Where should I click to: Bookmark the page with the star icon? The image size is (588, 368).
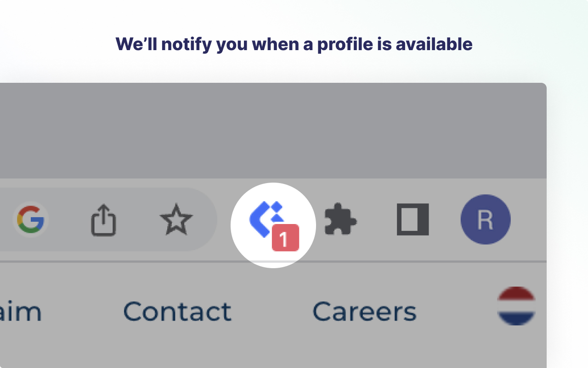[x=176, y=220]
